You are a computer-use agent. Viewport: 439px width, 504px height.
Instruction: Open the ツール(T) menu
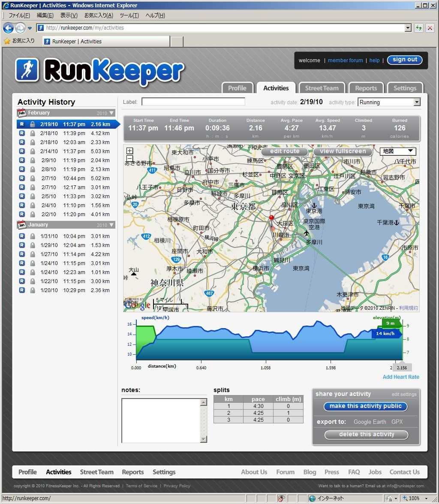(129, 15)
